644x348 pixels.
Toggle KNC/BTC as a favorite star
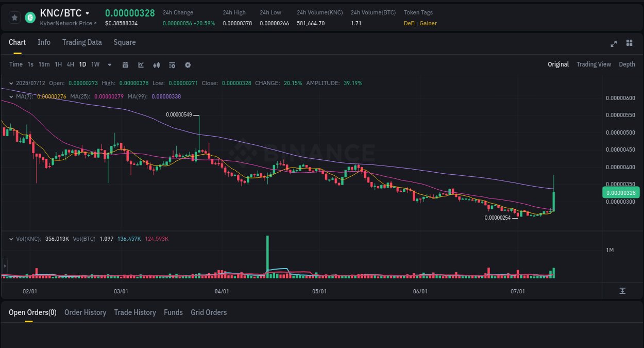pos(14,17)
